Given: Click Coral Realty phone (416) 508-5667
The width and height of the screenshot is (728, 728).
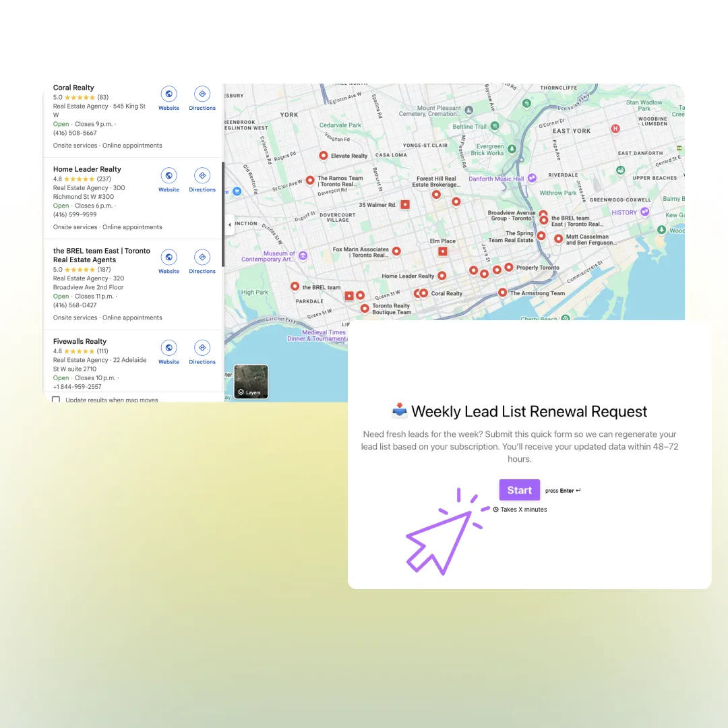Looking at the screenshot, I should [x=75, y=133].
